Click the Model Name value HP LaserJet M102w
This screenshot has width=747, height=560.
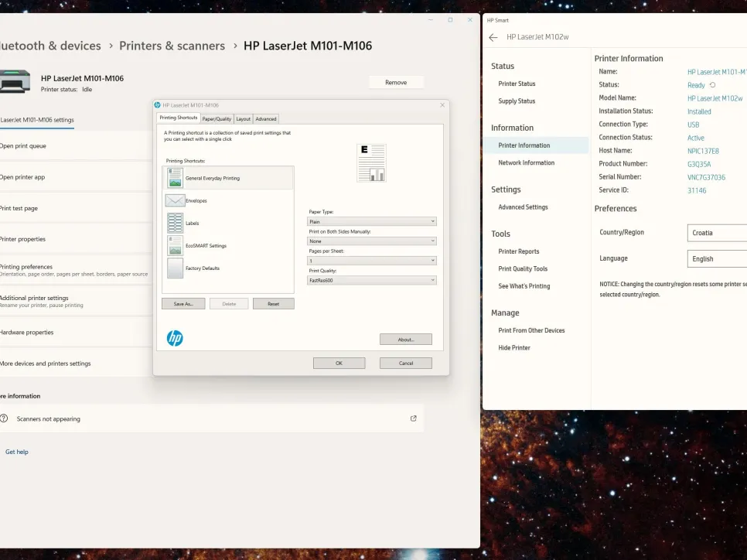coord(715,98)
